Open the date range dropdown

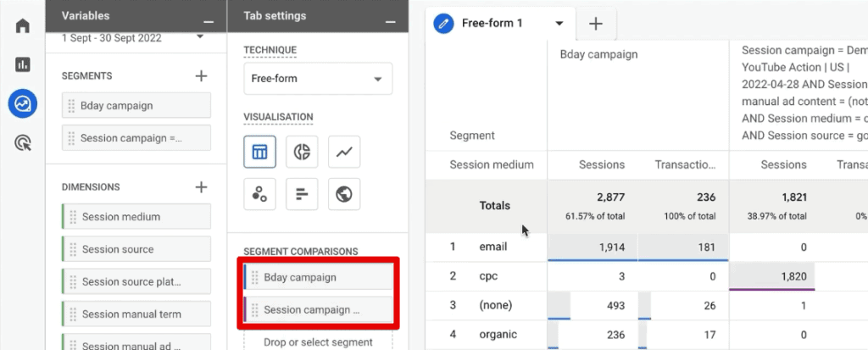[200, 37]
